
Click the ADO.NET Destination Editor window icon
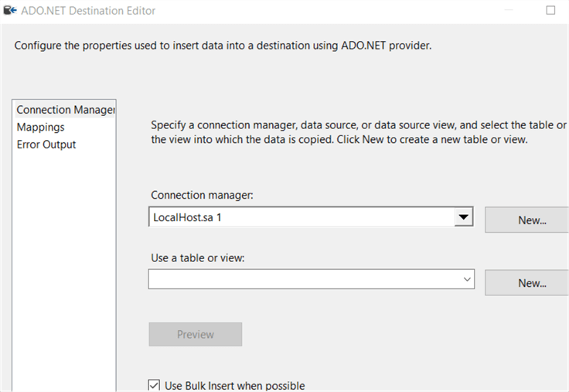tap(11, 11)
